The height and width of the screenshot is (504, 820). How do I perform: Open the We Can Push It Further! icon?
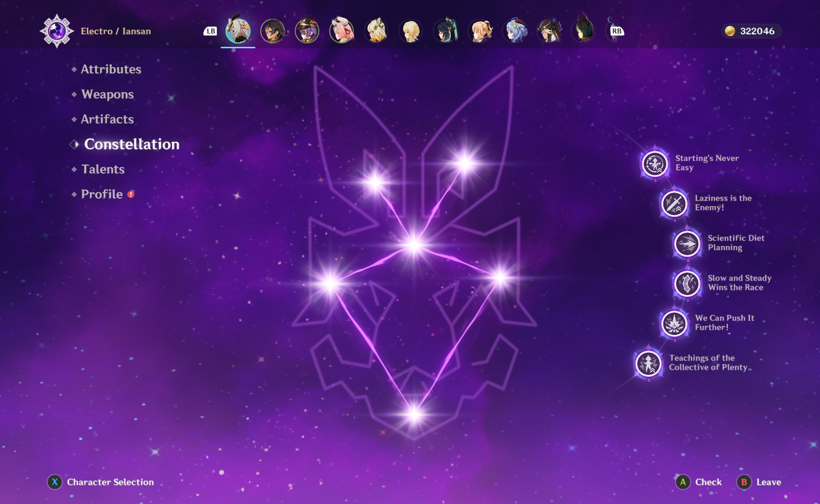point(674,323)
